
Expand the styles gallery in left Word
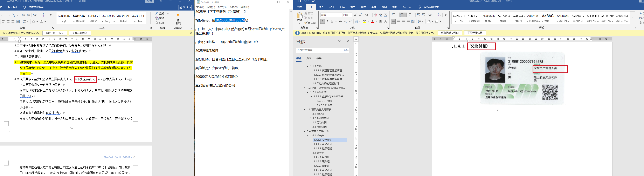pos(148,18)
